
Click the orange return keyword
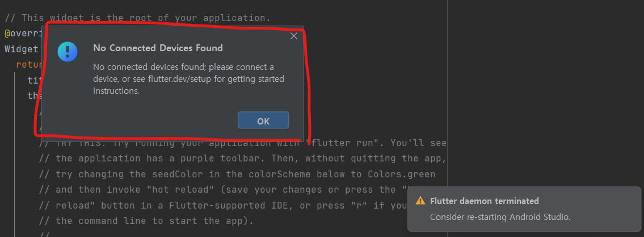(x=30, y=65)
